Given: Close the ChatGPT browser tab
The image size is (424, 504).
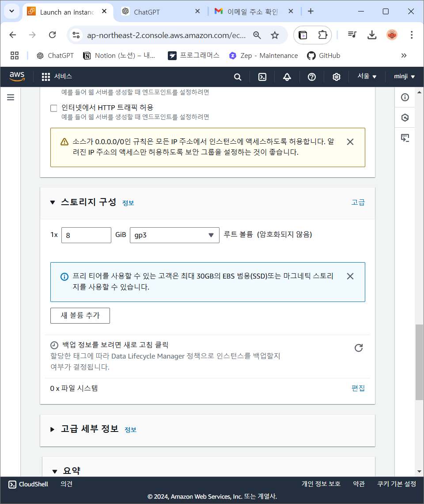Looking at the screenshot, I should (x=197, y=11).
